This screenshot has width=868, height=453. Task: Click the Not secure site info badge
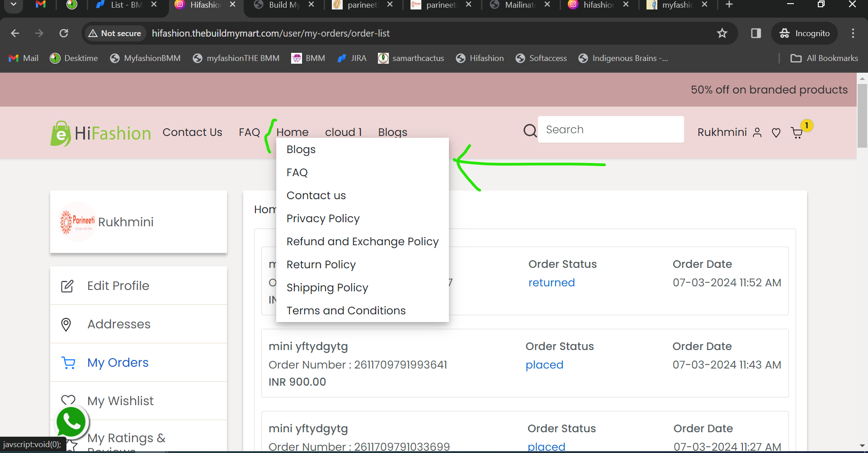pos(115,33)
